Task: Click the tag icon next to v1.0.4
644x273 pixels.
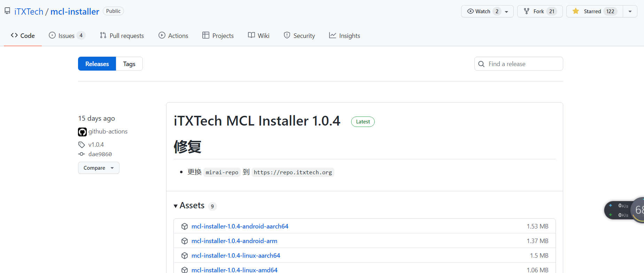Action: point(82,145)
